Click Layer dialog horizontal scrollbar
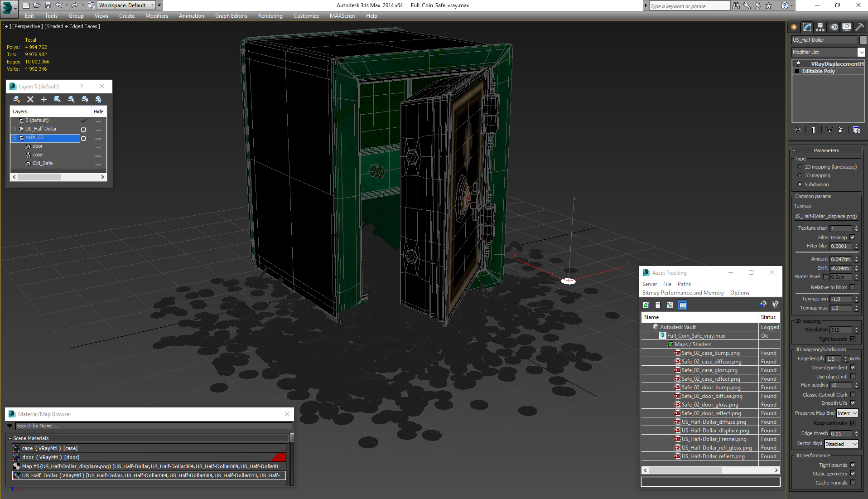The image size is (868, 499). click(x=58, y=177)
